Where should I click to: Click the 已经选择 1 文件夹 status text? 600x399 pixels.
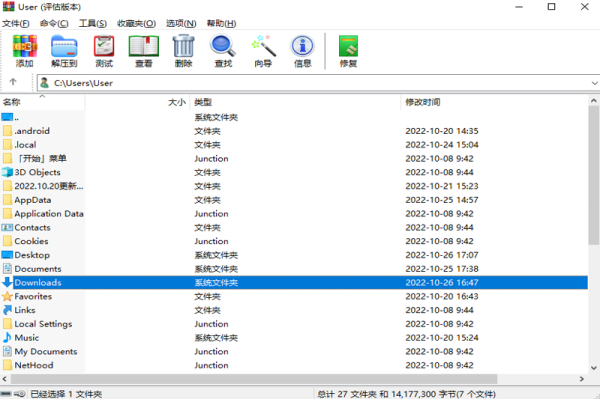(66, 394)
